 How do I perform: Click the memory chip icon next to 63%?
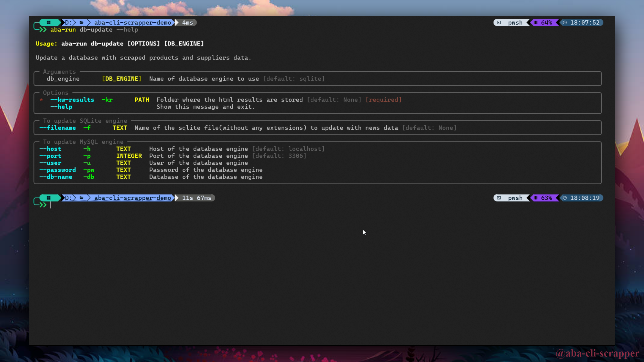(x=536, y=198)
